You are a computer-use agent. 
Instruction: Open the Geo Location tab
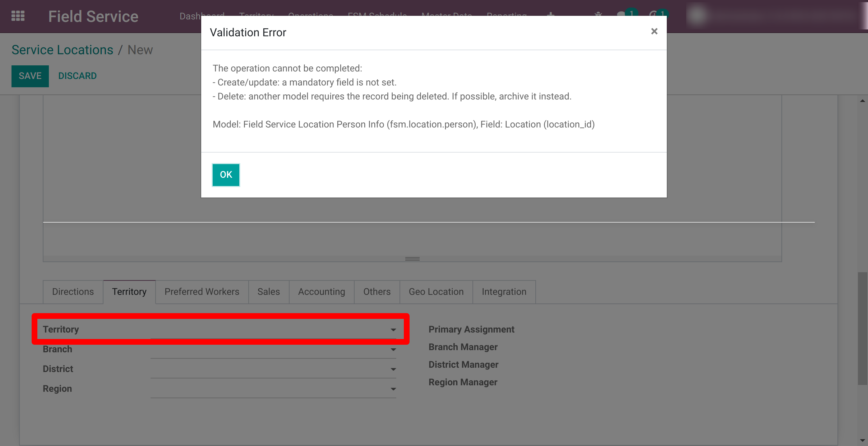pyautogui.click(x=436, y=292)
